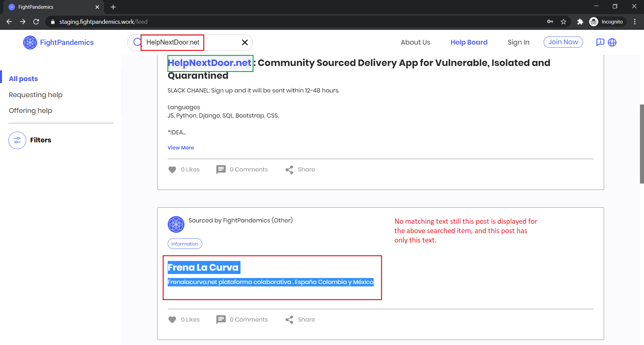The width and height of the screenshot is (644, 345).
Task: Like the HelpNextDoor.net post with heart
Action: click(172, 169)
